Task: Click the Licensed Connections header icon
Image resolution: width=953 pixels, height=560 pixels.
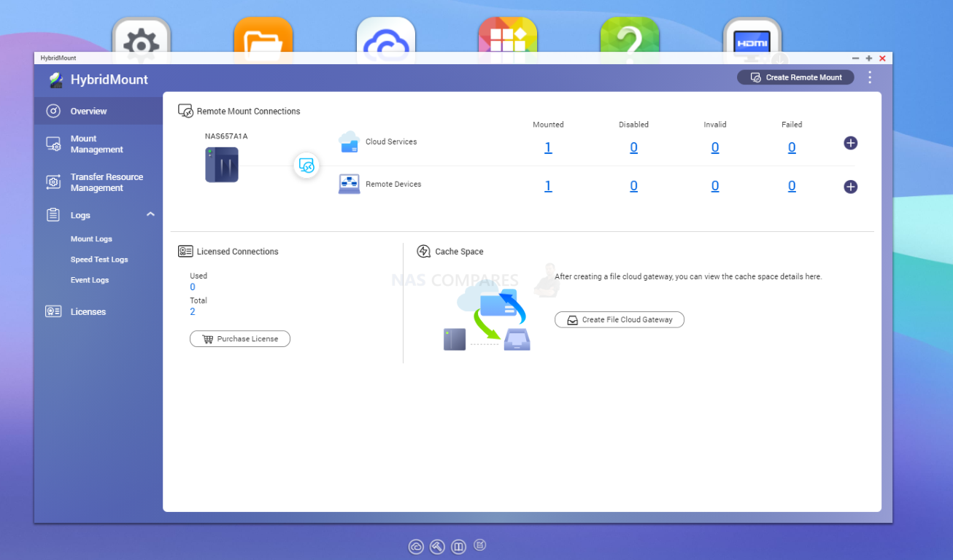Action: [x=185, y=252]
